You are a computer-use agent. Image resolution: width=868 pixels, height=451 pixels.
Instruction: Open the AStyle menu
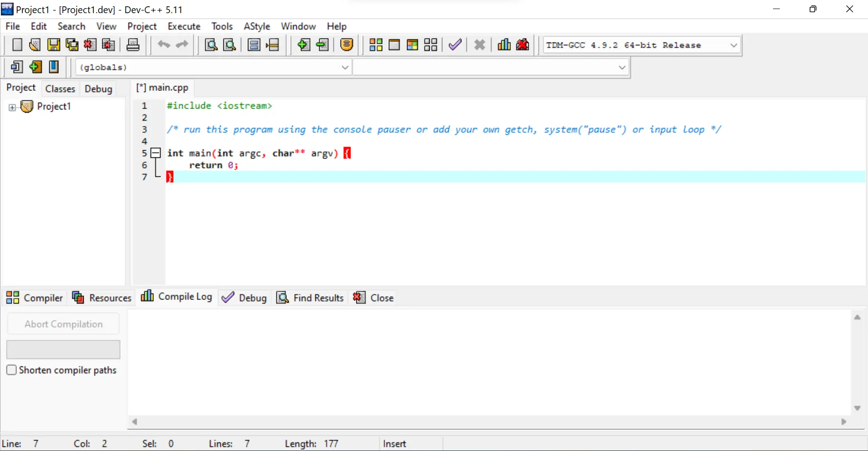click(x=256, y=26)
